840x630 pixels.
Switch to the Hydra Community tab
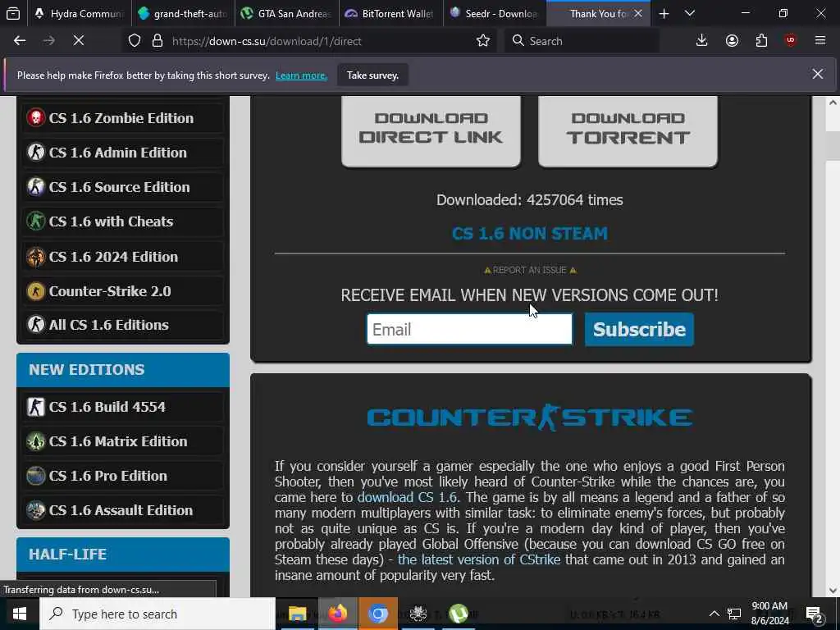point(80,14)
